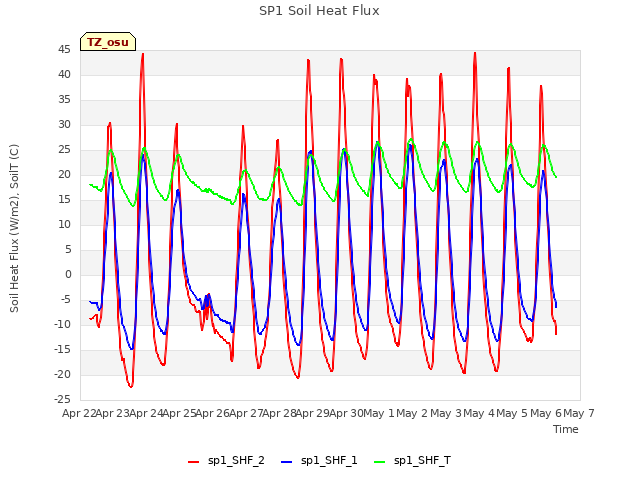Click the chart title SP1 Soil Heat Flux
Image resolution: width=640 pixels, height=480 pixels.
tap(319, 11)
